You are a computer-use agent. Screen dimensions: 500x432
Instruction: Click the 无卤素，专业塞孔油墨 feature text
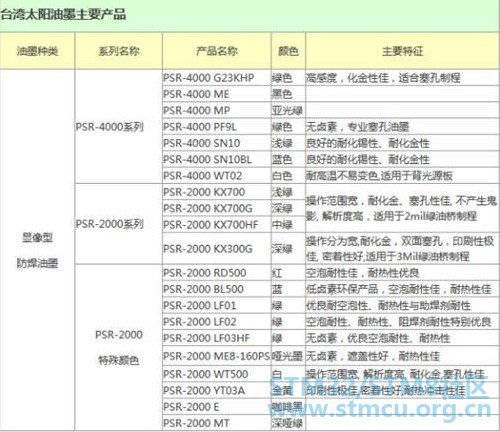pos(358,127)
